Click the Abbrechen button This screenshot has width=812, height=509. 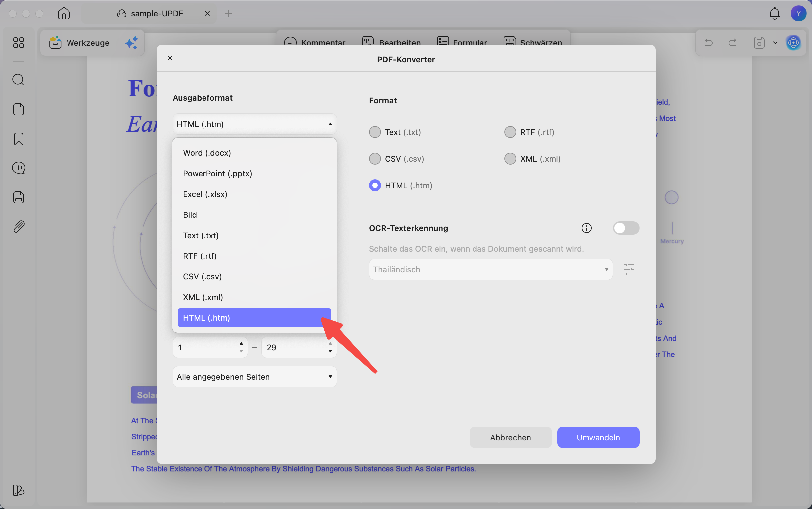pos(510,437)
